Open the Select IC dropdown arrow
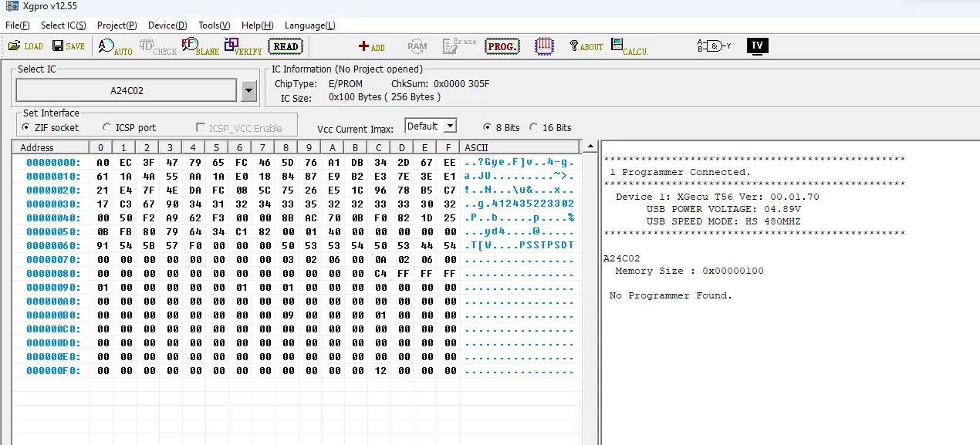Viewport: 980px width, 445px height. point(248,91)
